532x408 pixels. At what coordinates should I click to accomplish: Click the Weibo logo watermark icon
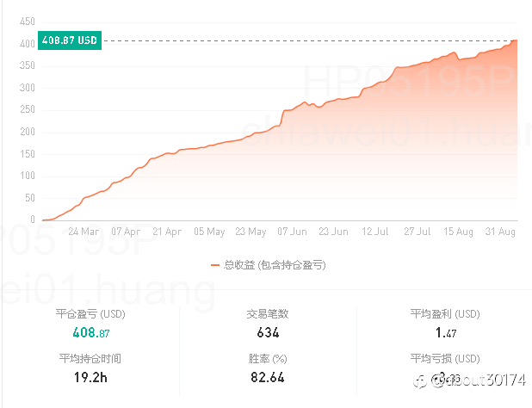tap(419, 380)
